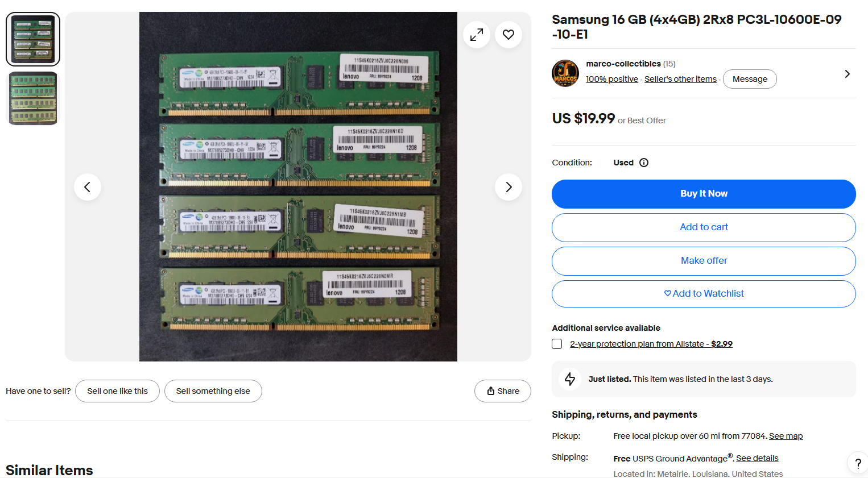Select the first RAM thumbnail
868x478 pixels.
[x=33, y=39]
